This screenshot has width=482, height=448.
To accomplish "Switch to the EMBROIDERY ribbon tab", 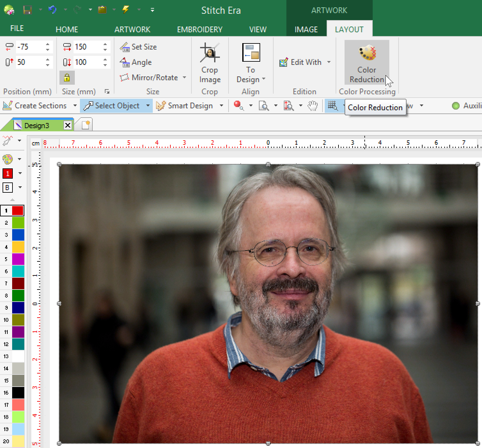I will point(199,29).
